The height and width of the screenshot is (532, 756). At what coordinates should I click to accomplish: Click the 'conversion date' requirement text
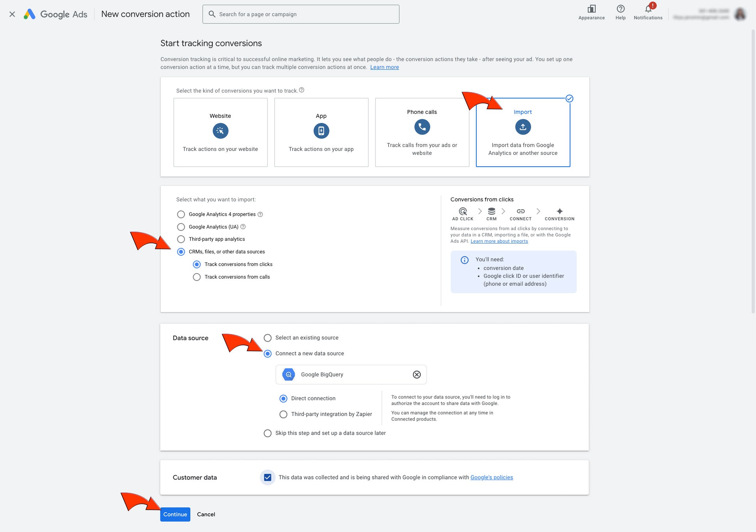coord(503,268)
